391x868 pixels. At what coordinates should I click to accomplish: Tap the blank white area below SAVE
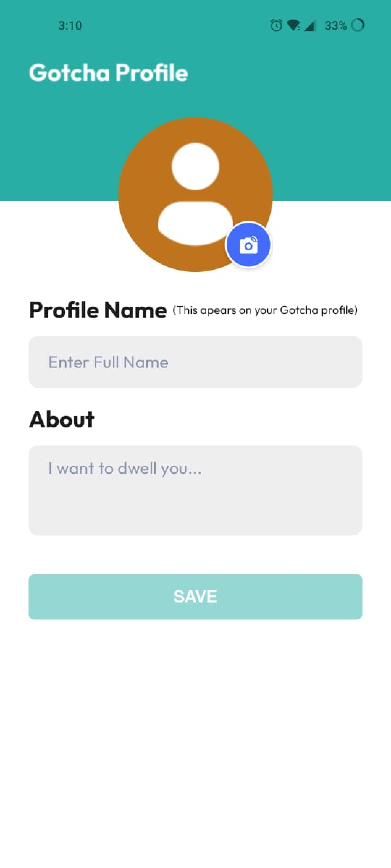click(195, 741)
